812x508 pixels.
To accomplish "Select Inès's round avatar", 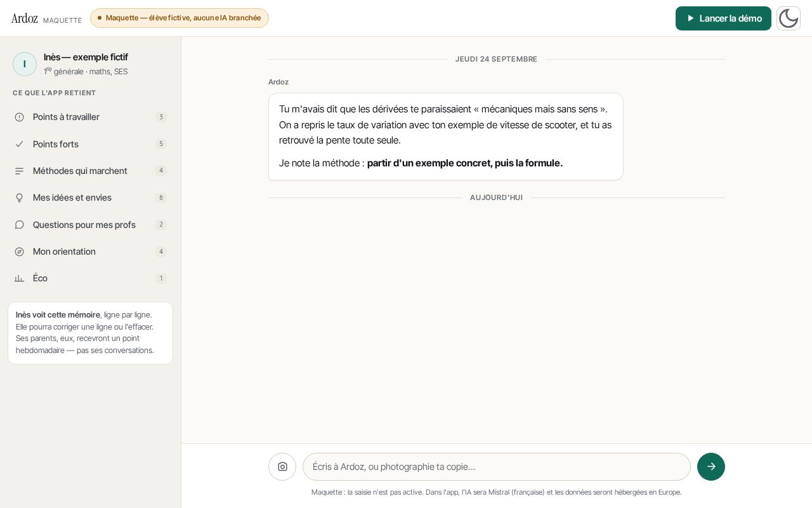I will [x=25, y=64].
